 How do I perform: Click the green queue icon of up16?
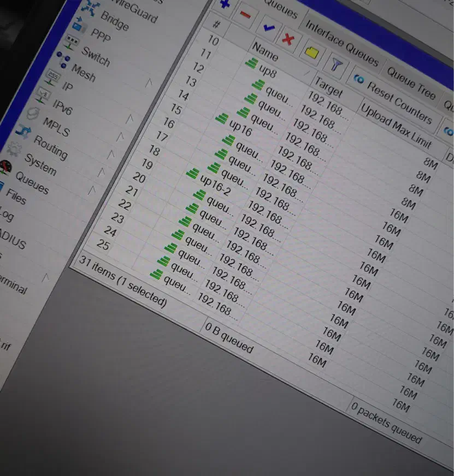(222, 118)
